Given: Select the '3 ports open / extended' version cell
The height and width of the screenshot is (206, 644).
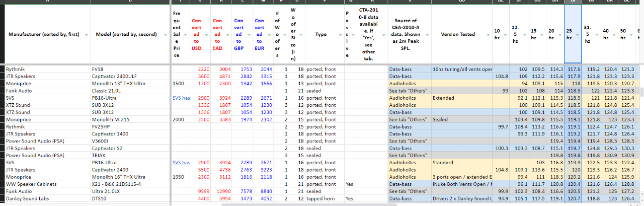Looking at the screenshot, I should click(462, 177).
